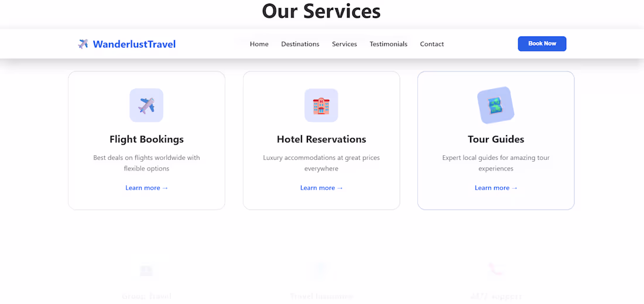Click the faded Travel Insurance icon

click(x=321, y=270)
